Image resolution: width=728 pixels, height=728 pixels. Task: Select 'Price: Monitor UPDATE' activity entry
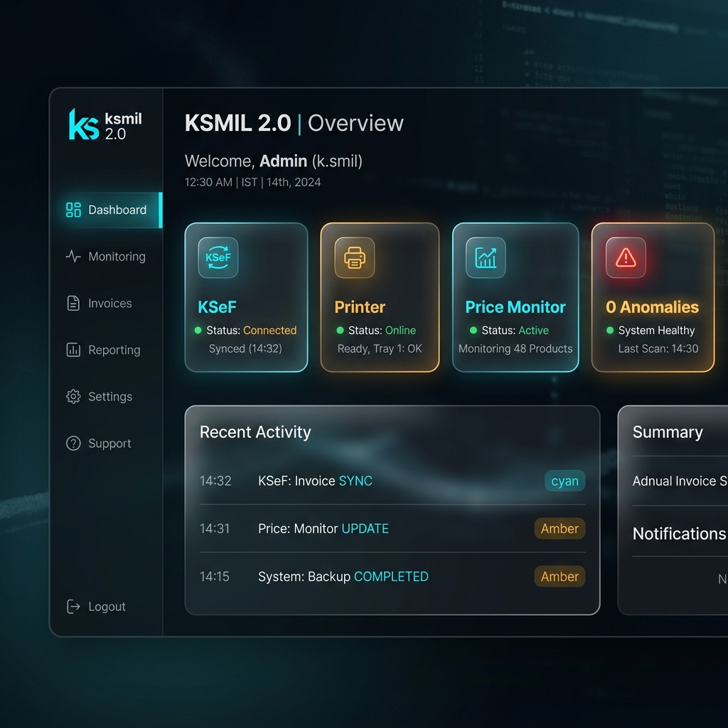[323, 528]
